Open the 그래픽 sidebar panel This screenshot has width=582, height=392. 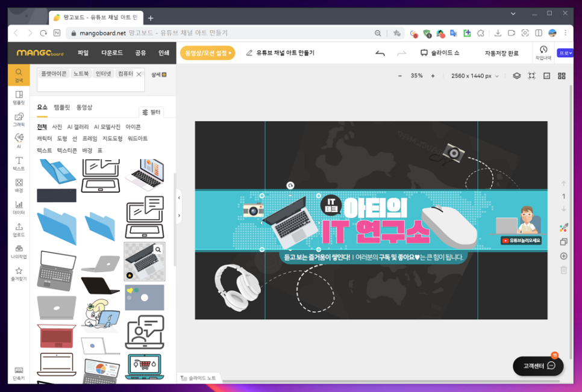click(x=19, y=120)
